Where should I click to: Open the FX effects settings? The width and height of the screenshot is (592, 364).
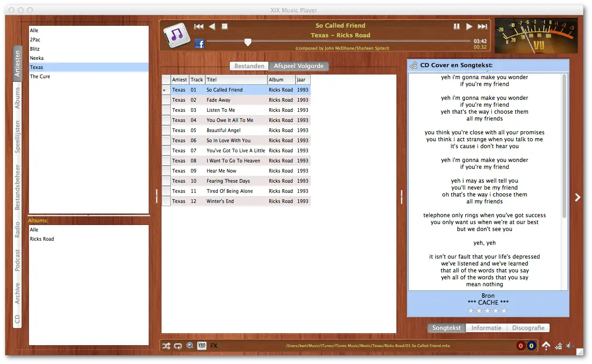coord(214,346)
